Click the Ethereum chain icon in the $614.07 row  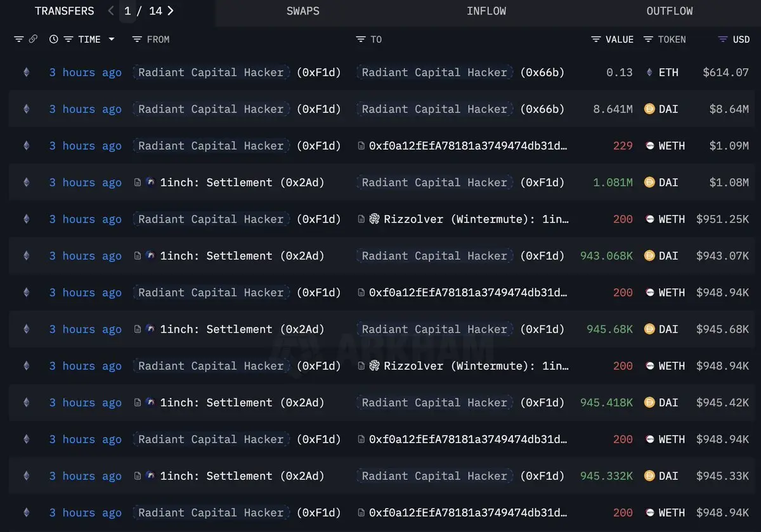(x=26, y=72)
